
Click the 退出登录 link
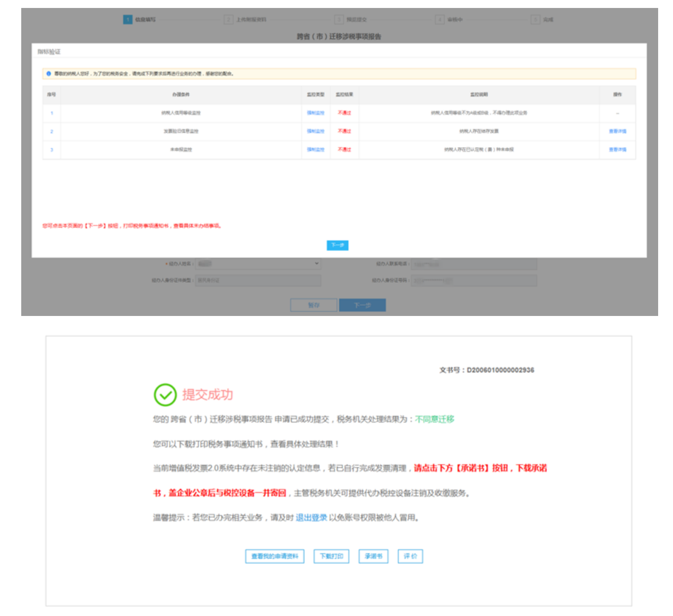click(311, 518)
